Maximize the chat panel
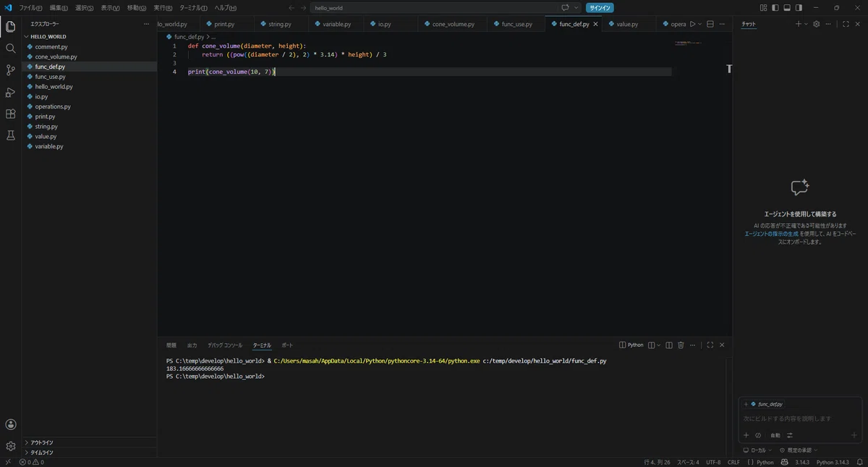The width and height of the screenshot is (868, 467). pos(846,24)
